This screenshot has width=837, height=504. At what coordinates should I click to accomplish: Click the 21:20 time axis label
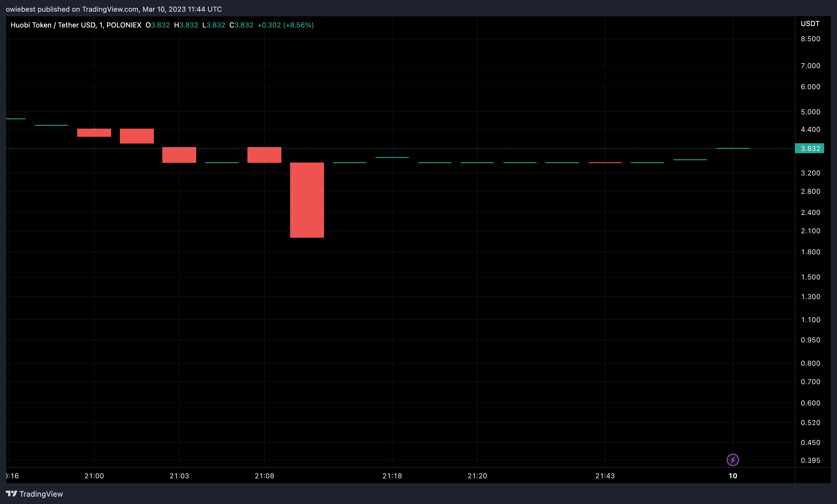tap(477, 476)
